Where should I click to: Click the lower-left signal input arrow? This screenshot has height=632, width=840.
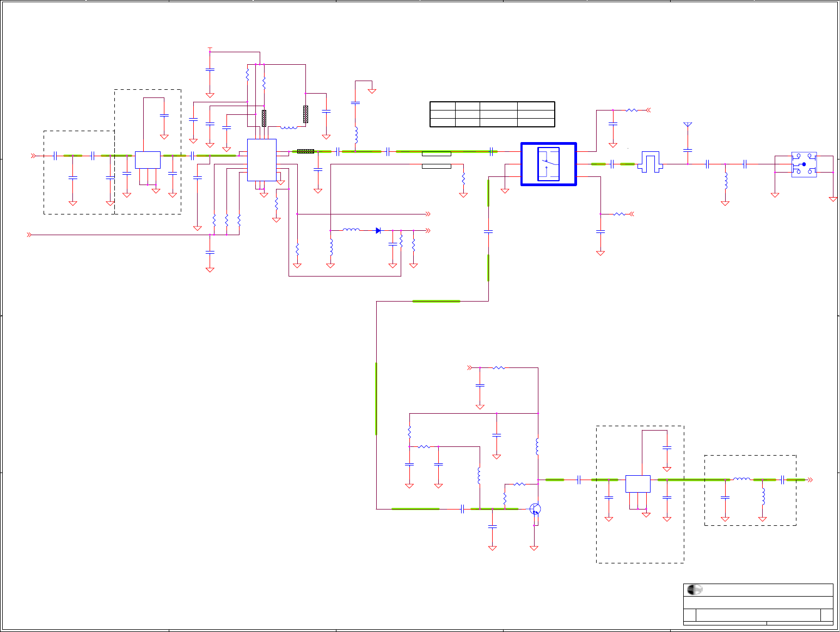click(29, 235)
